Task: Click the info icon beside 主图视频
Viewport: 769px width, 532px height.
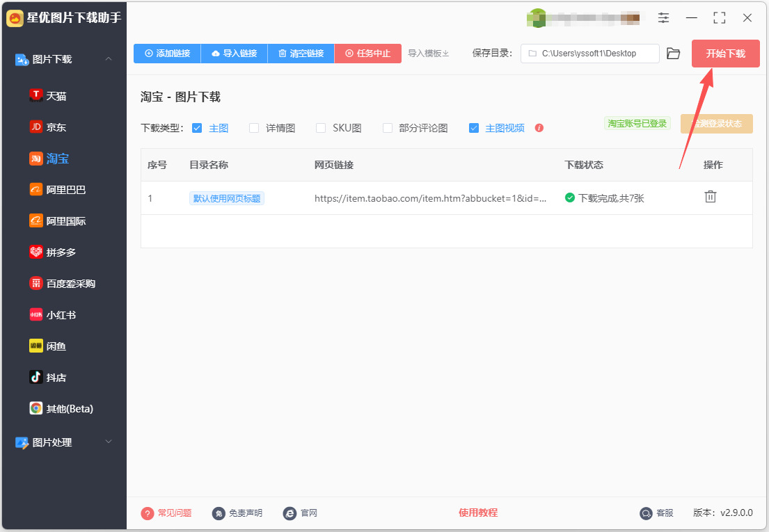Action: (539, 128)
